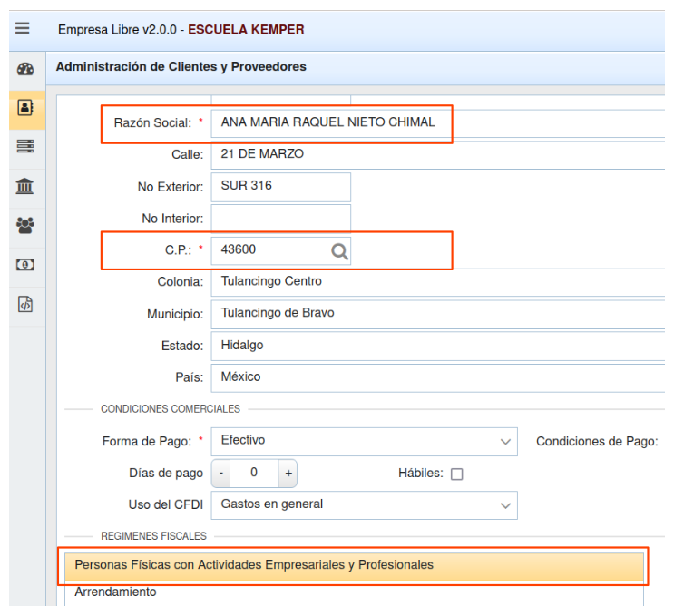Click the País field México
This screenshot has height=616, width=674.
tap(437, 377)
